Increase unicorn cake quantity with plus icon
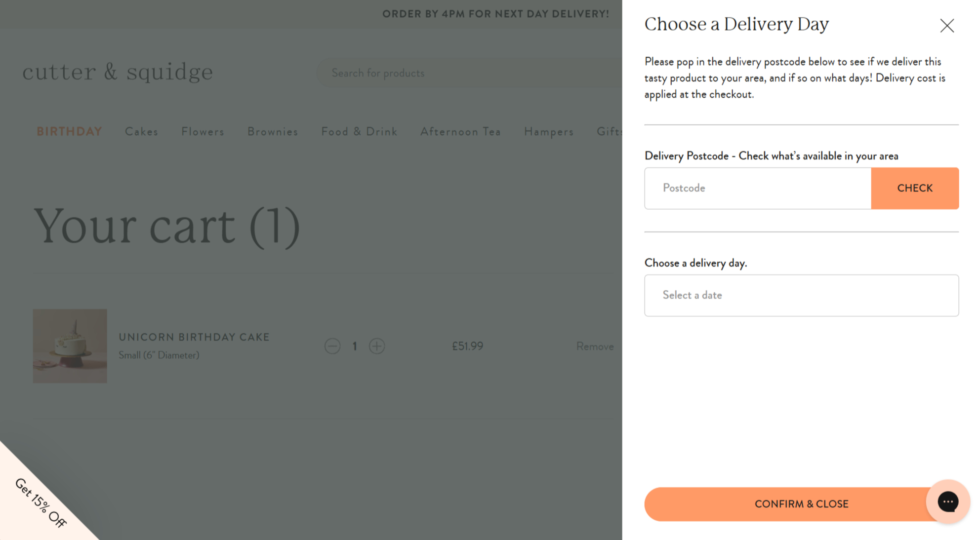The width and height of the screenshot is (980, 540). 377,346
